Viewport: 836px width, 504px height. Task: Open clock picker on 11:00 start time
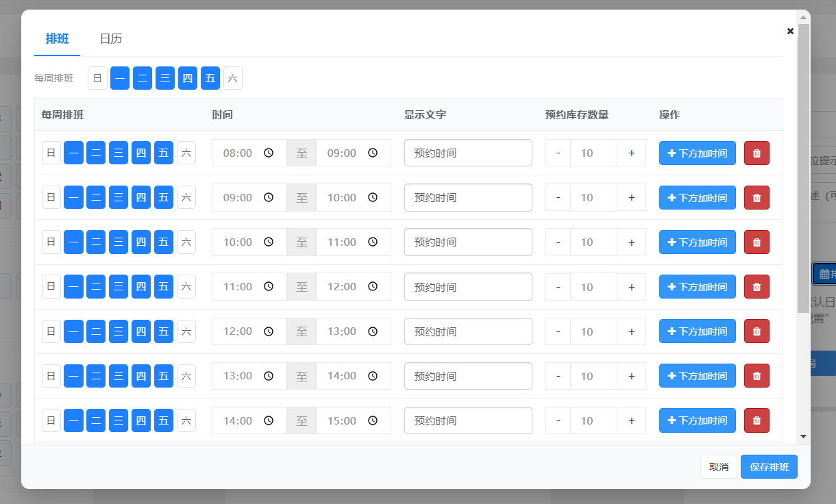click(x=269, y=287)
